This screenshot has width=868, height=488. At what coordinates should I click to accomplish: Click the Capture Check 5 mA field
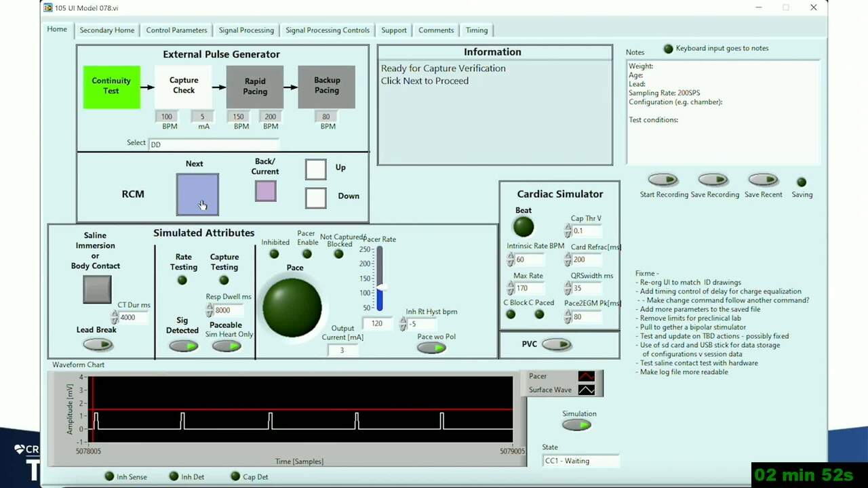(x=202, y=117)
